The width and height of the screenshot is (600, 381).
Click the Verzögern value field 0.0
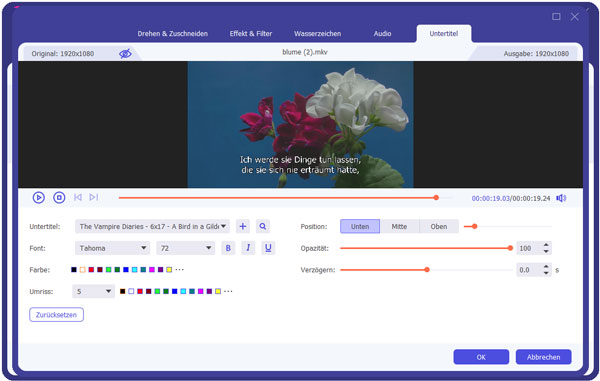click(529, 270)
